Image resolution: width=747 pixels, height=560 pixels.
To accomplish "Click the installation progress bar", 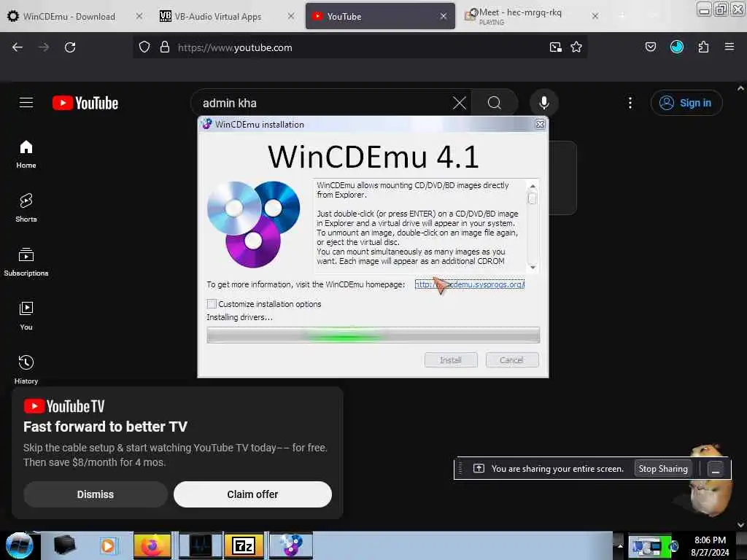I will pyautogui.click(x=373, y=335).
